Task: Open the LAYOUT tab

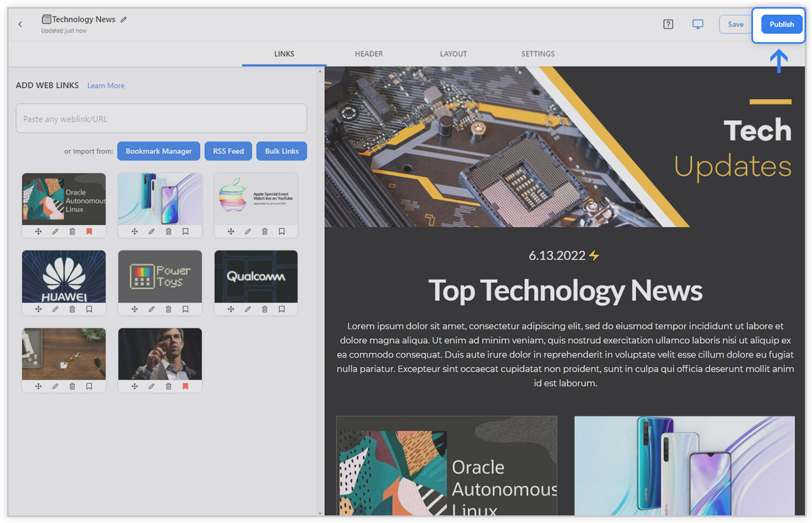Action: pos(453,54)
